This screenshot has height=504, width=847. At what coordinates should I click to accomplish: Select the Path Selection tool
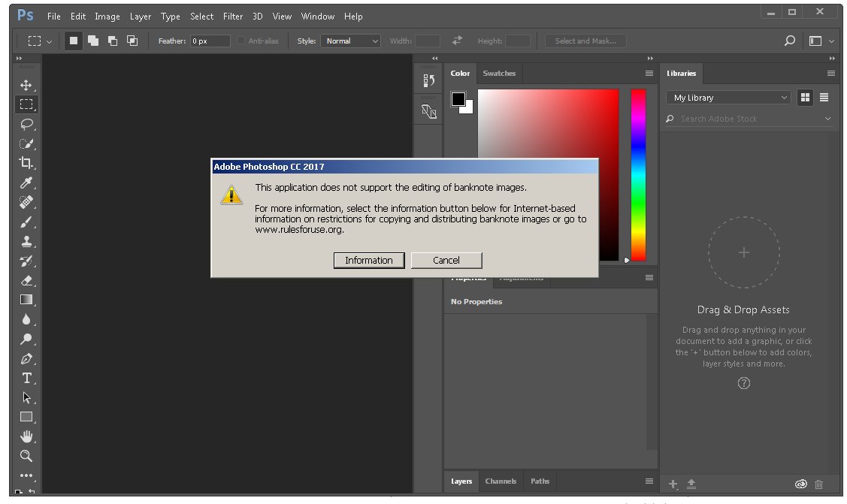pos(26,397)
